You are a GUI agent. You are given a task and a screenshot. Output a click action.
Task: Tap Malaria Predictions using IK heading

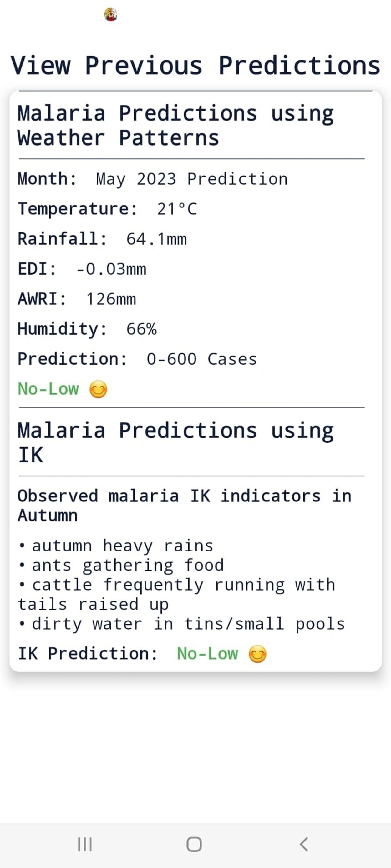175,442
